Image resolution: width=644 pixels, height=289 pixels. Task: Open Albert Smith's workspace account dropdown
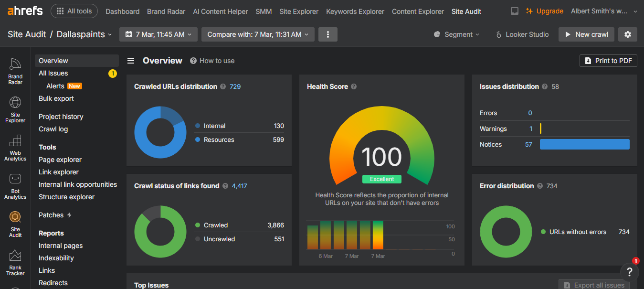click(603, 11)
